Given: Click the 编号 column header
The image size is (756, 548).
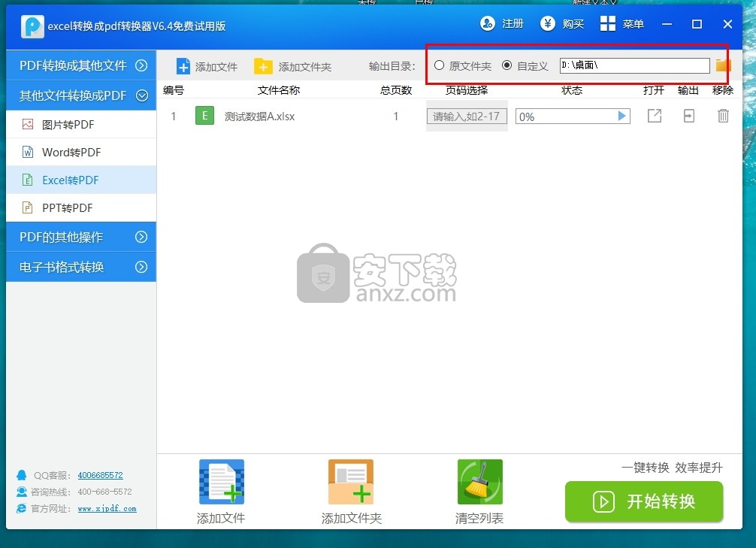Looking at the screenshot, I should coord(173,90).
